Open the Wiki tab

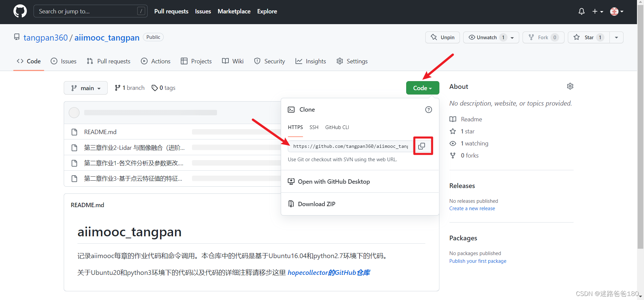coord(233,61)
